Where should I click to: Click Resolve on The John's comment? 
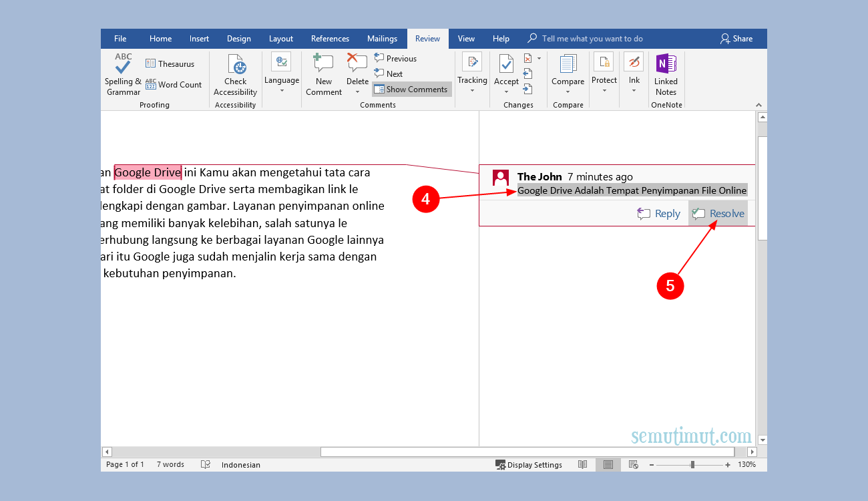point(718,214)
